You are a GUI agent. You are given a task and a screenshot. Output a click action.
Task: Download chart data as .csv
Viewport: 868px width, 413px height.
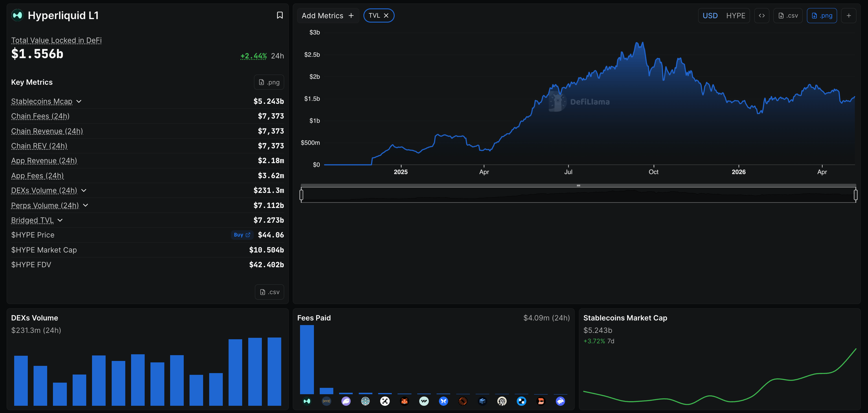(x=788, y=16)
